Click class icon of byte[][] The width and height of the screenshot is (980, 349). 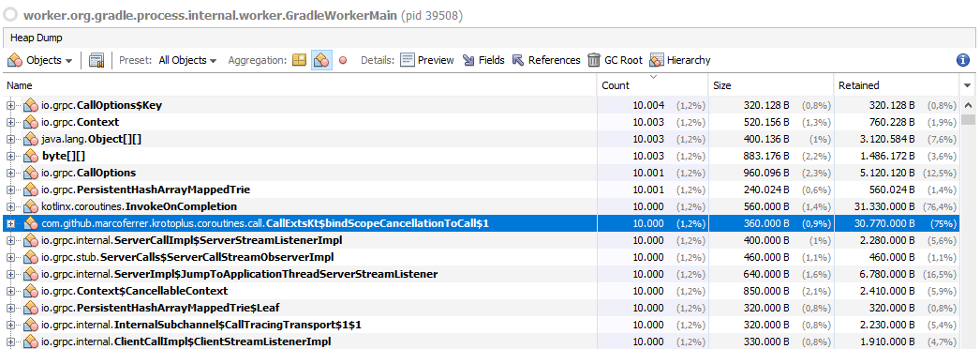point(31,156)
